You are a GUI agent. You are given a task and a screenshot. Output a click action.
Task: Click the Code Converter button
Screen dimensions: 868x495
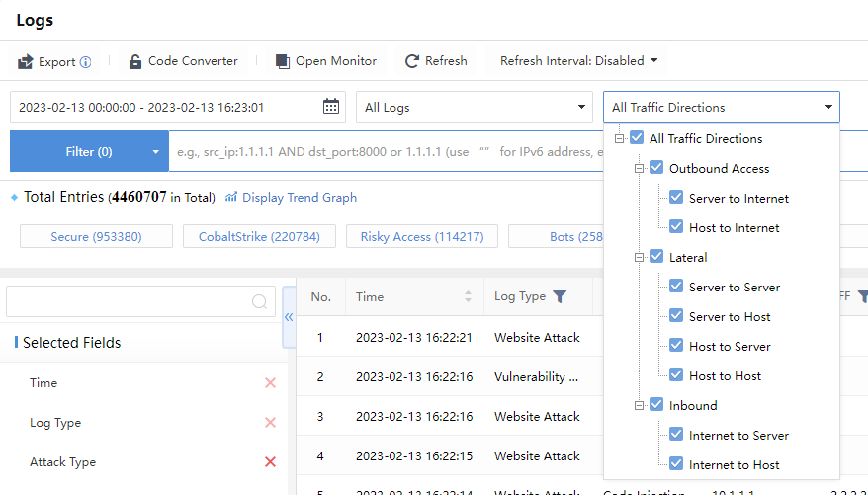pyautogui.click(x=183, y=61)
